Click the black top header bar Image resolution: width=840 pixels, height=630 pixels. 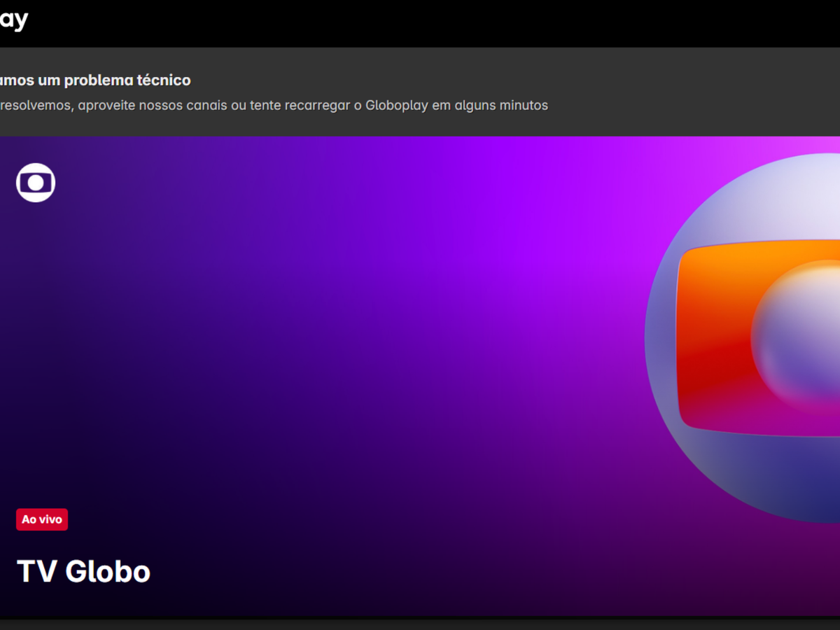pos(420,23)
